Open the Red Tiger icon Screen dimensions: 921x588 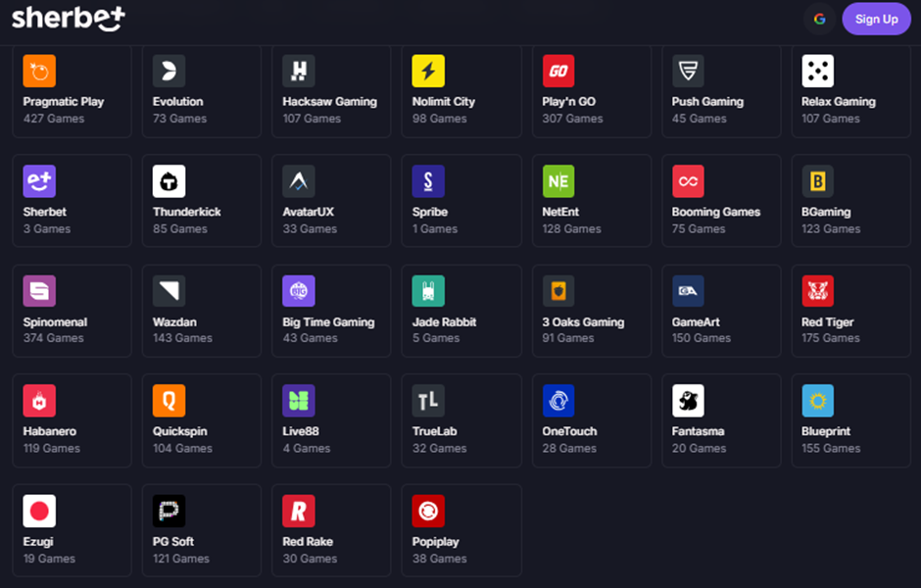(x=817, y=291)
